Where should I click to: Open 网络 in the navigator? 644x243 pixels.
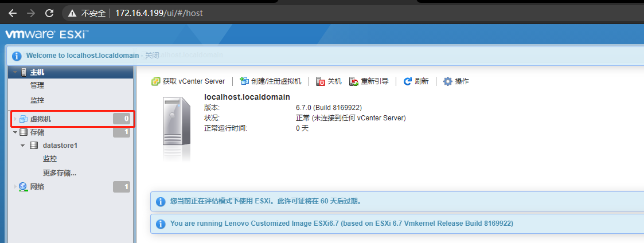[37, 187]
